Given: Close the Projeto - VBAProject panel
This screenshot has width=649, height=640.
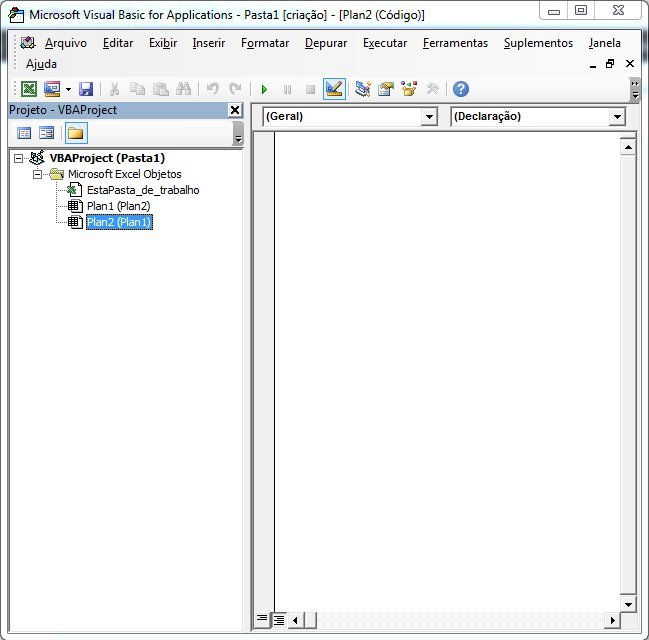Looking at the screenshot, I should [x=235, y=110].
